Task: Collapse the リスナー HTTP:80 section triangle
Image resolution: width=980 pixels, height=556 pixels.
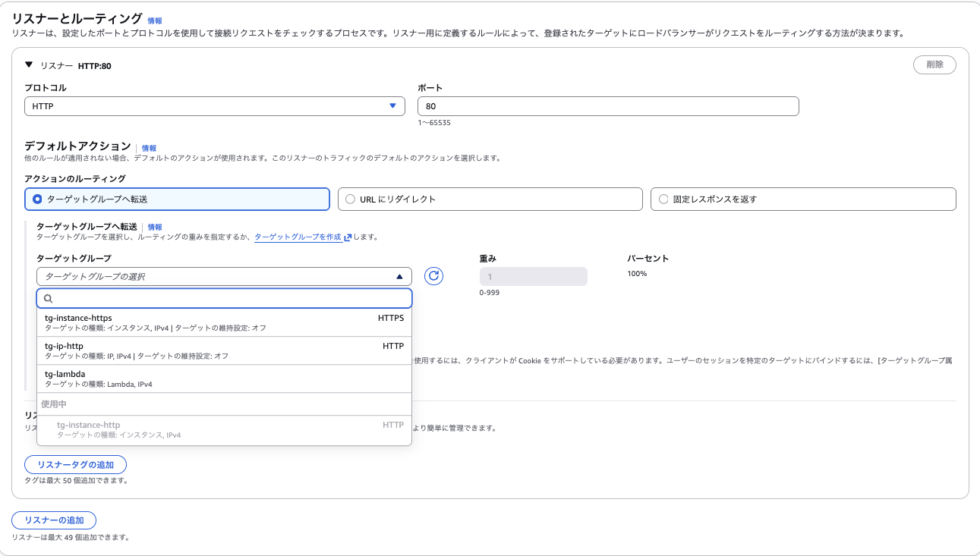Action: [x=29, y=65]
